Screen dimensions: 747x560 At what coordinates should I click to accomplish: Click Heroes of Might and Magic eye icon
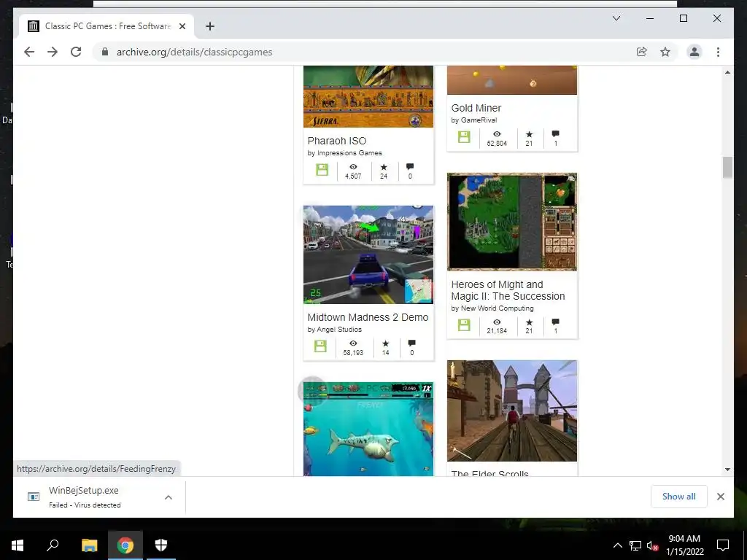click(x=497, y=322)
